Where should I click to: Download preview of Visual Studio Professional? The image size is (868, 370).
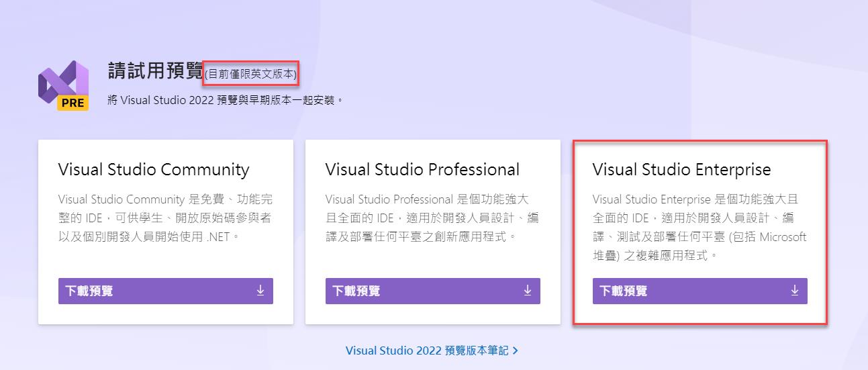pos(433,291)
